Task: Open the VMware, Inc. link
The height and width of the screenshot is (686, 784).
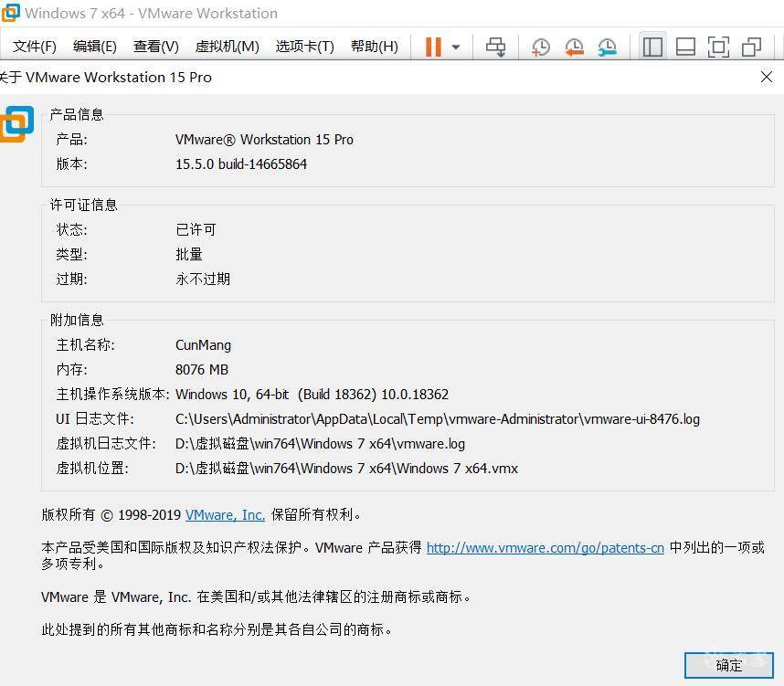Action: [225, 515]
